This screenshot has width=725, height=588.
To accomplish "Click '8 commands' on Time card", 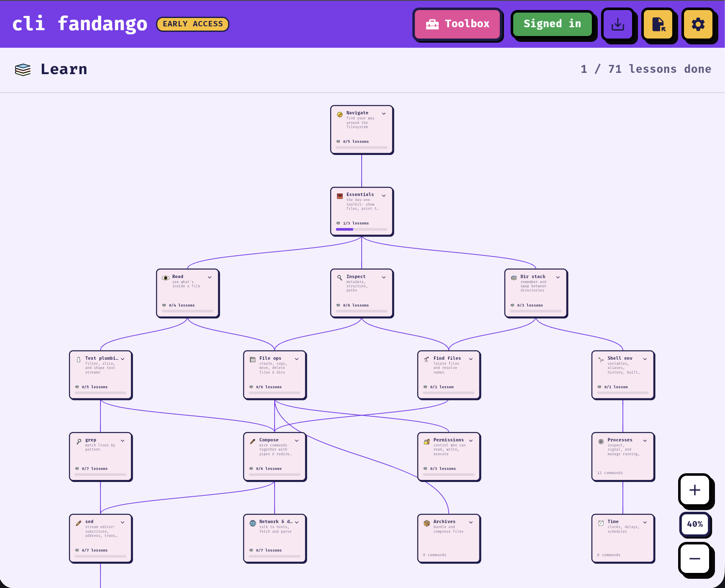I will (609, 555).
